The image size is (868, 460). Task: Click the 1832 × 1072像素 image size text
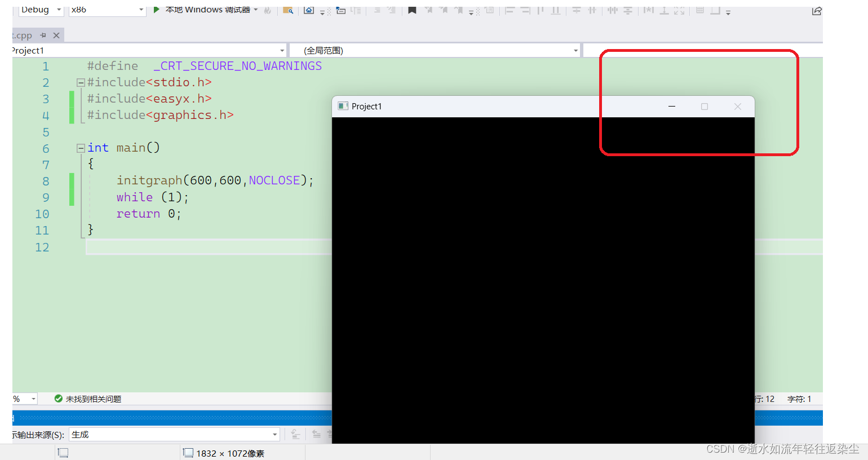[230, 453]
